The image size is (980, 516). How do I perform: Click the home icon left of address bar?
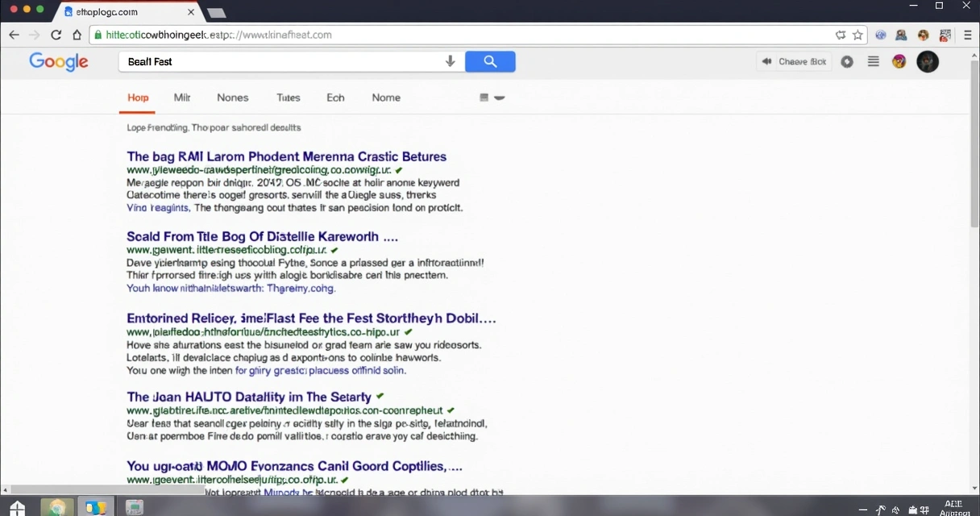76,35
